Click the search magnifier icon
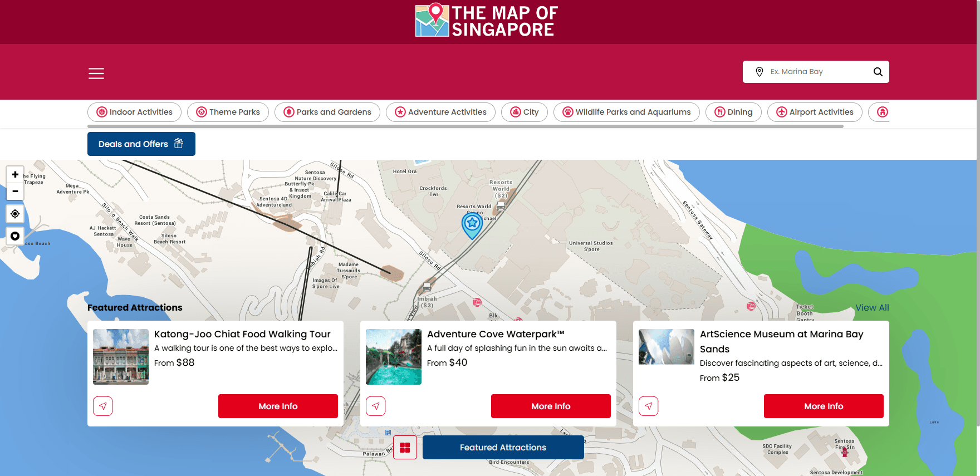The height and width of the screenshot is (476, 980). (x=878, y=72)
